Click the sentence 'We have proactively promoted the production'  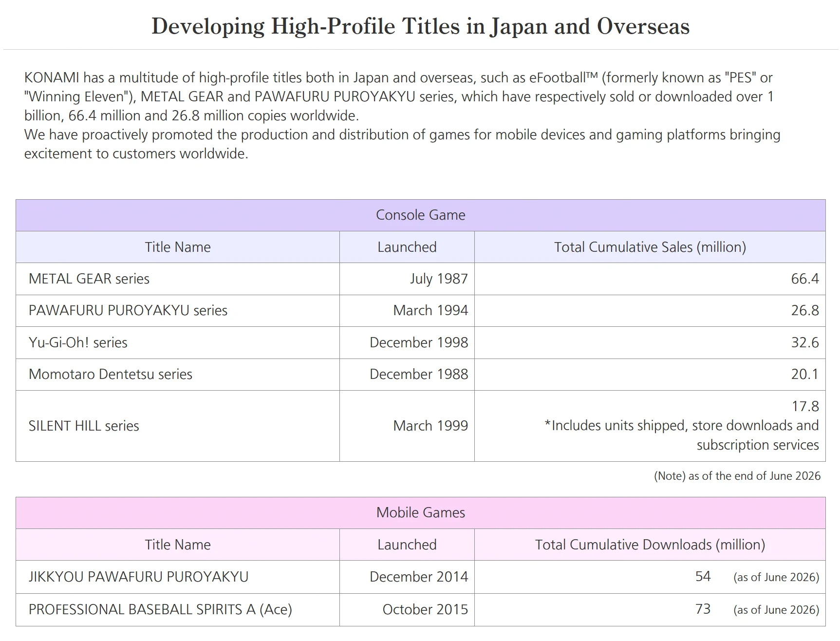pyautogui.click(x=402, y=144)
